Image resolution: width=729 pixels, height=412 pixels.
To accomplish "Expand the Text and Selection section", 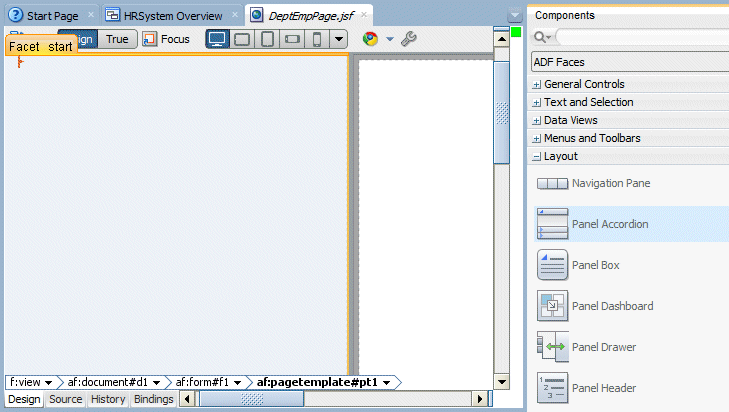I will 537,103.
